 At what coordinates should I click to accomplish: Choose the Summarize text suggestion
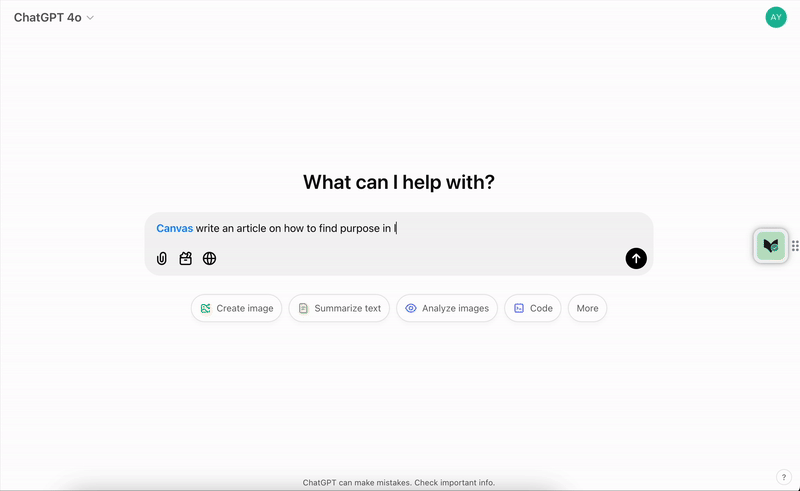click(x=339, y=308)
